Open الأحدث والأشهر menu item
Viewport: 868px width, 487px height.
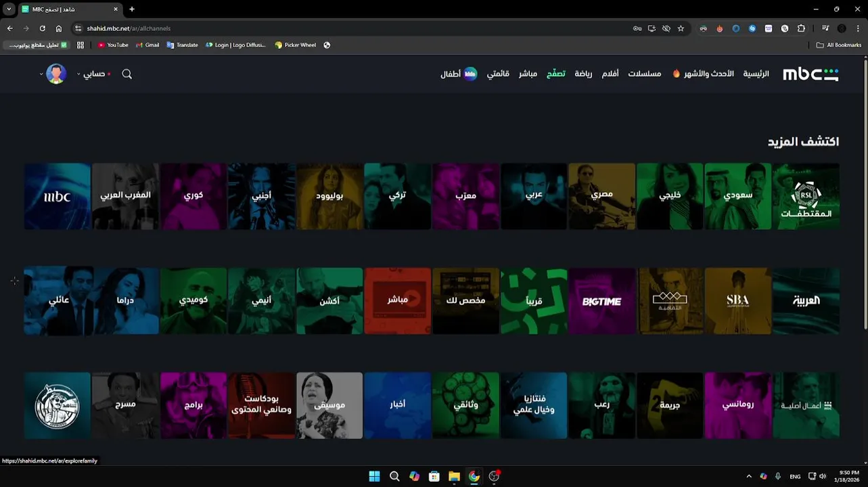pos(704,74)
